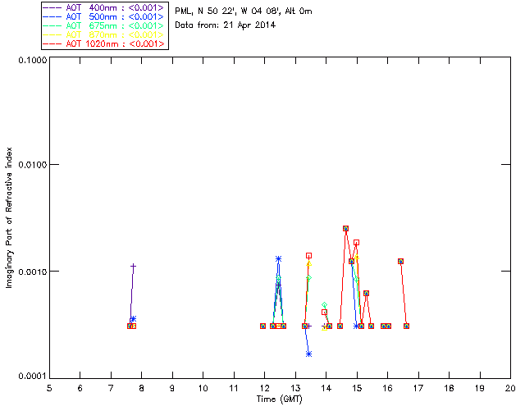The width and height of the screenshot is (525, 420).
Task: Click the baseline data point at 12 hours
Action: 262,326
